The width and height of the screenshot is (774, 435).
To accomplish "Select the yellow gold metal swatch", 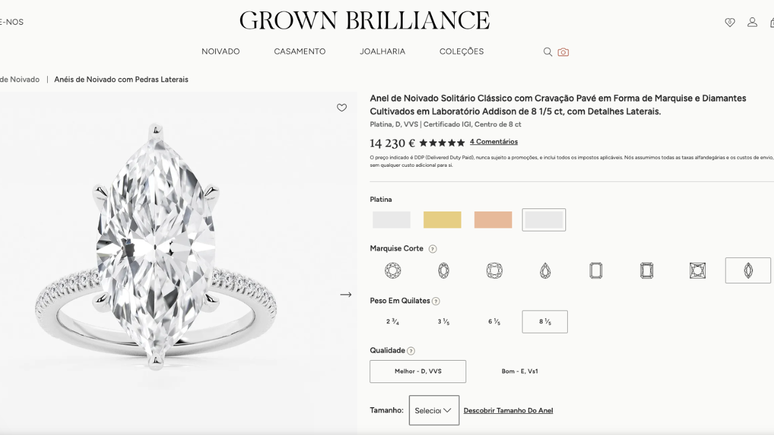I will point(442,220).
